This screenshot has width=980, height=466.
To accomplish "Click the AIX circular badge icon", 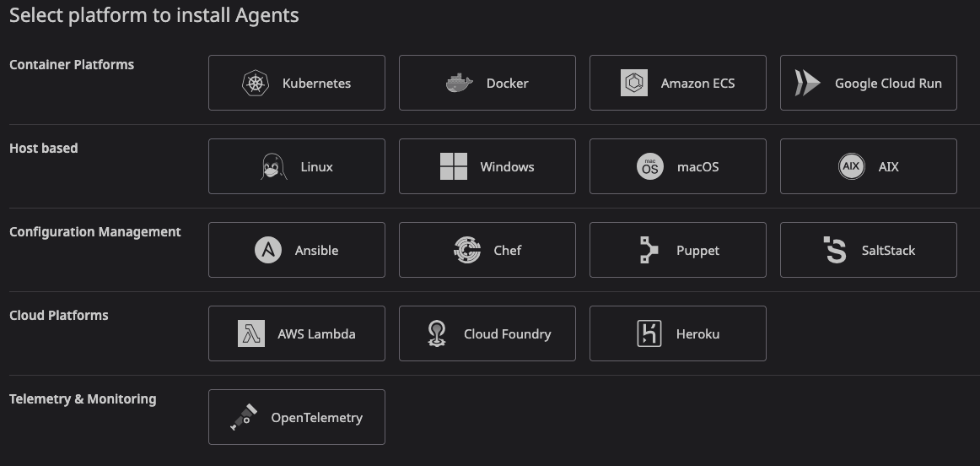I will tap(851, 166).
